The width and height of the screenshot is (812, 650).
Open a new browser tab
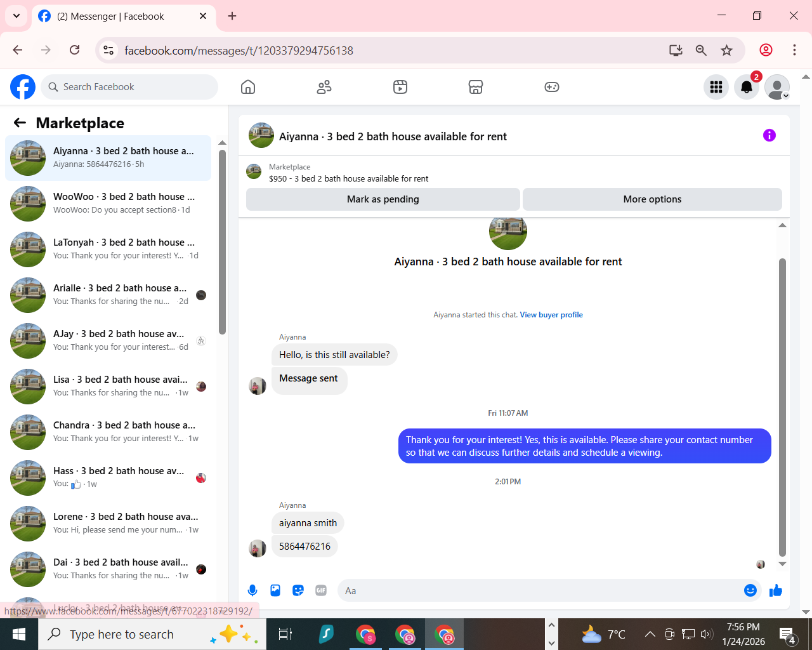(232, 16)
